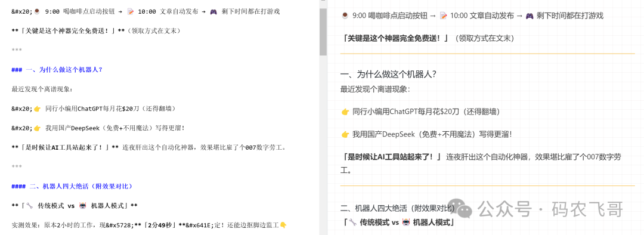Click preview top line '9:00 喝咖啡点启动按钮'

tap(472, 16)
